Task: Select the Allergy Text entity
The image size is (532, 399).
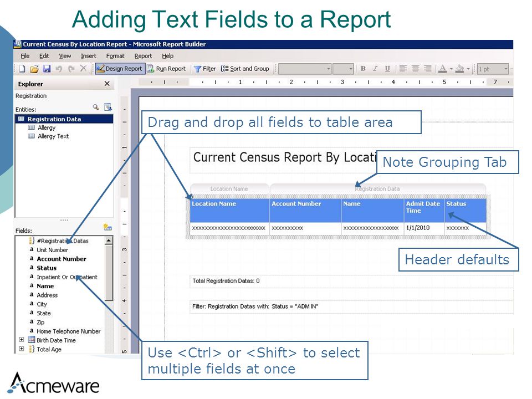Action: click(53, 136)
